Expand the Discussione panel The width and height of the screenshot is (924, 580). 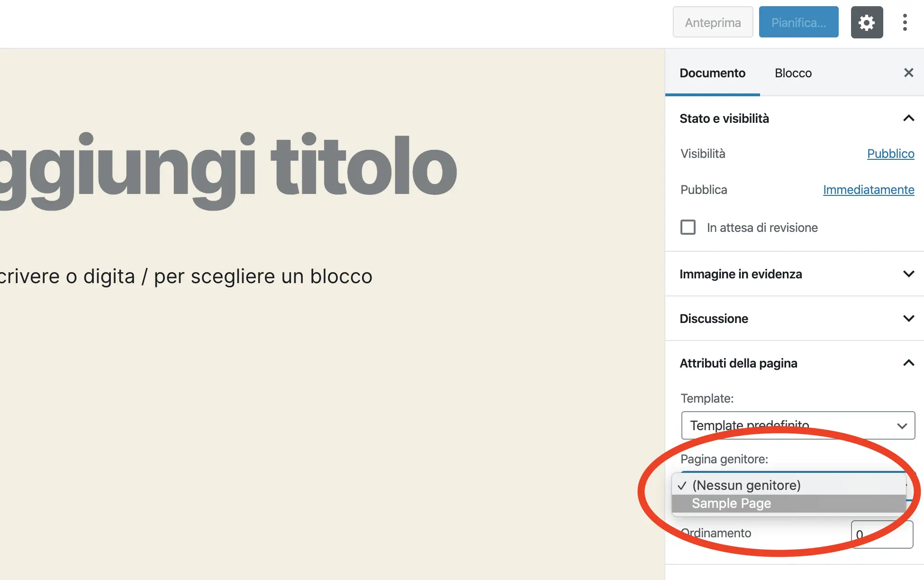pos(908,319)
